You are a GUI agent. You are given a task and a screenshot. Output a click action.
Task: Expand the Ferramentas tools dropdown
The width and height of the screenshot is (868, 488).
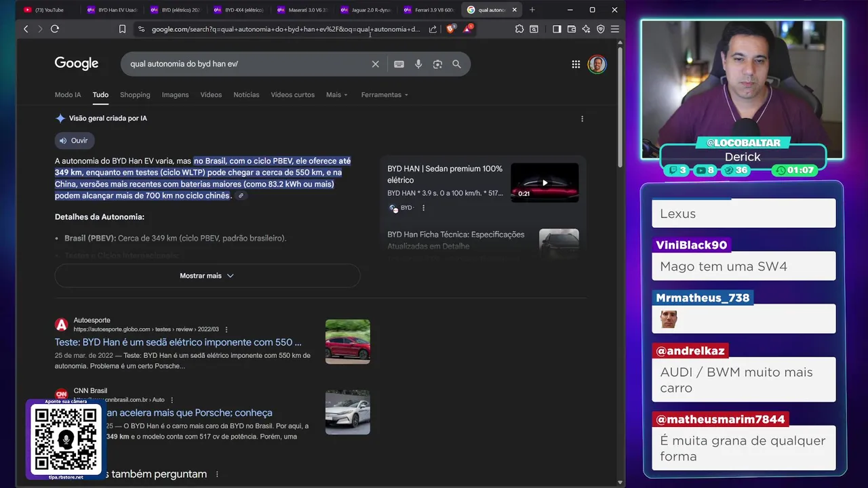[x=384, y=95]
